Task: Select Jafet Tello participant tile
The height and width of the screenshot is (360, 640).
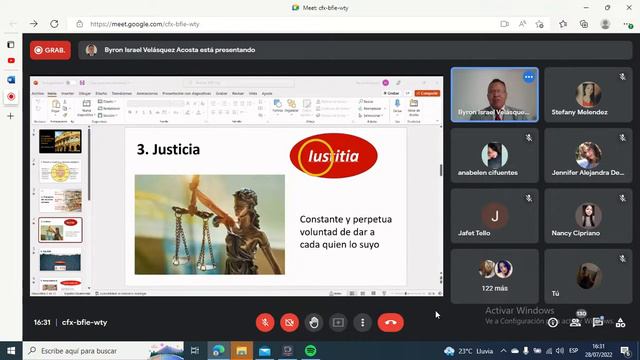Action: pos(495,216)
